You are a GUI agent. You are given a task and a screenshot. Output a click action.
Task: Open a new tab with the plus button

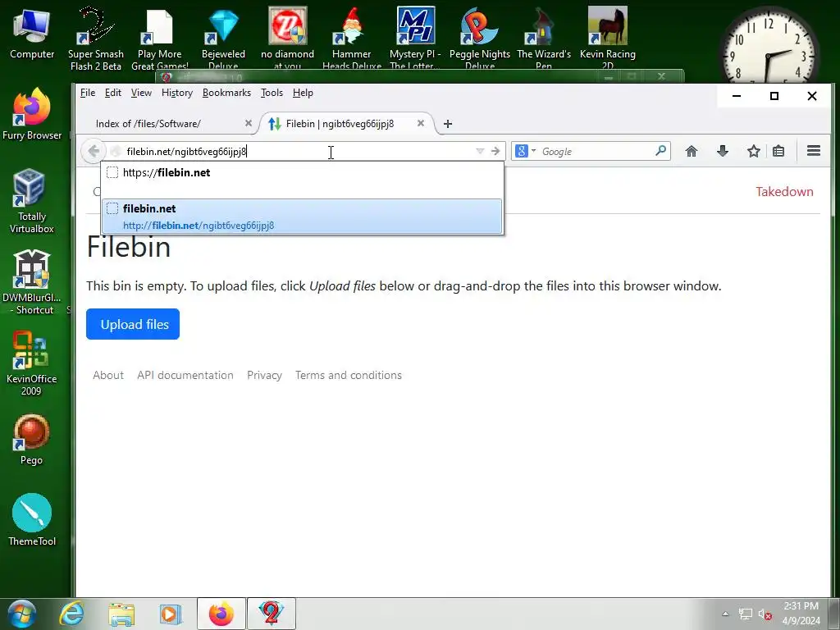click(x=448, y=124)
